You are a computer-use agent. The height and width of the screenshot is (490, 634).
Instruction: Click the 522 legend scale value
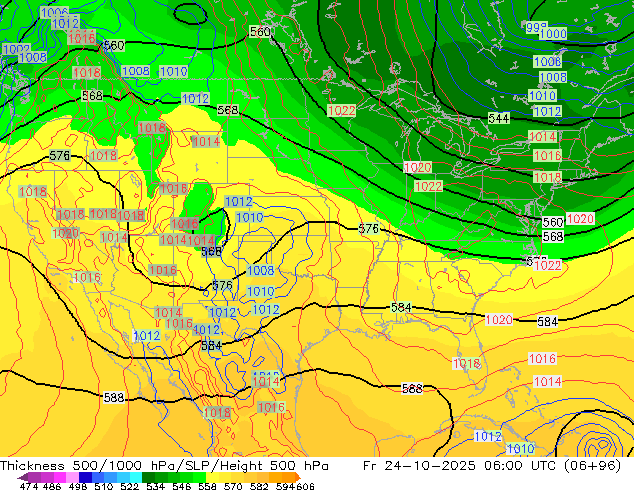click(129, 486)
